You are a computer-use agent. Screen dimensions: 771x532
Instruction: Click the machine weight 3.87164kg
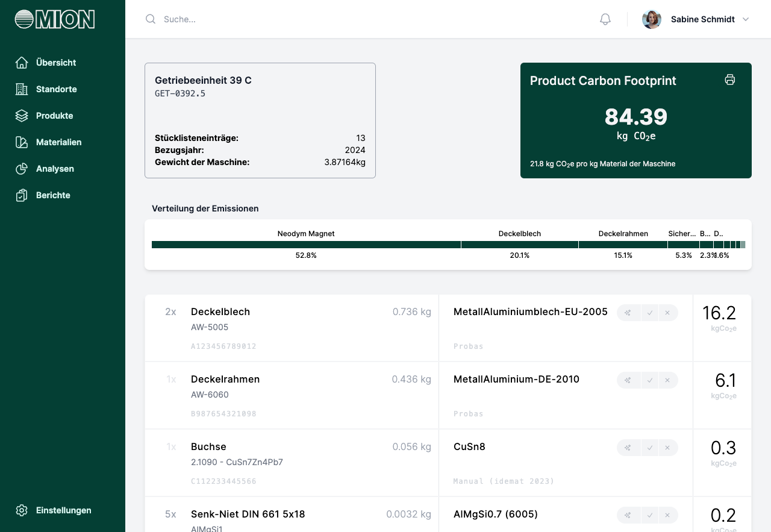pyautogui.click(x=345, y=162)
